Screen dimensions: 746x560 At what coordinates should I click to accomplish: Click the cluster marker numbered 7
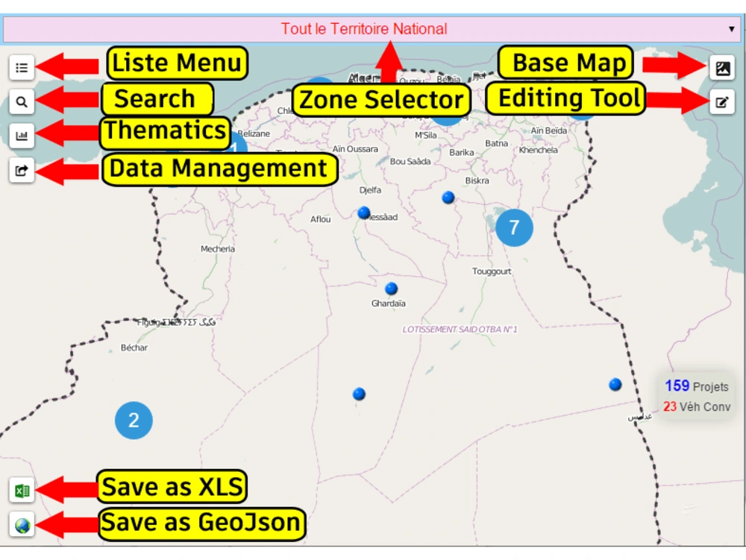[514, 227]
